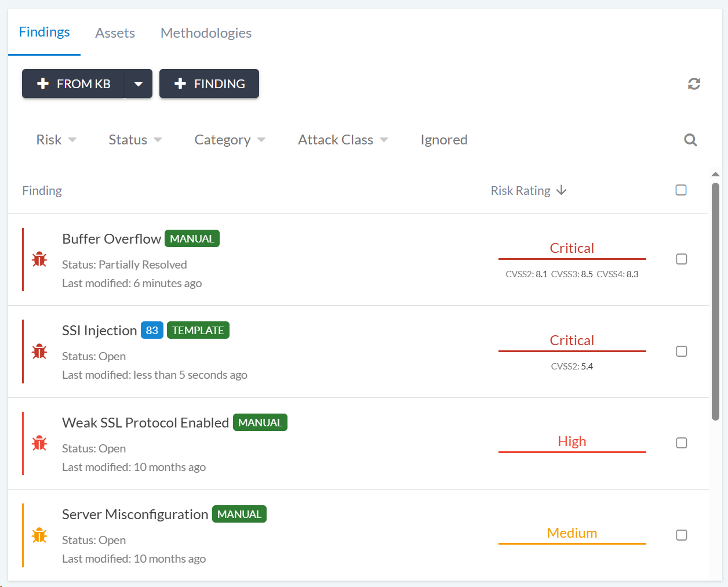Open the Attack Class filter dropdown
This screenshot has width=728, height=587.
[343, 140]
